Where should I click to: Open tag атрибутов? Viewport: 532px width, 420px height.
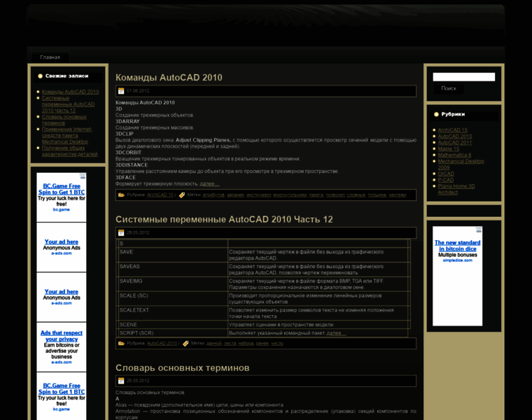213,195
